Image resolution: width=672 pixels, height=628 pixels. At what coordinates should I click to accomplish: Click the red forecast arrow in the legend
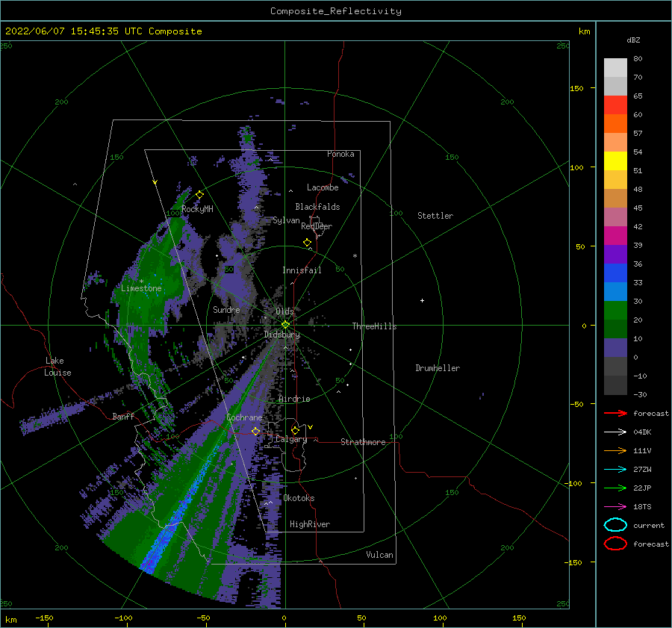tap(615, 413)
